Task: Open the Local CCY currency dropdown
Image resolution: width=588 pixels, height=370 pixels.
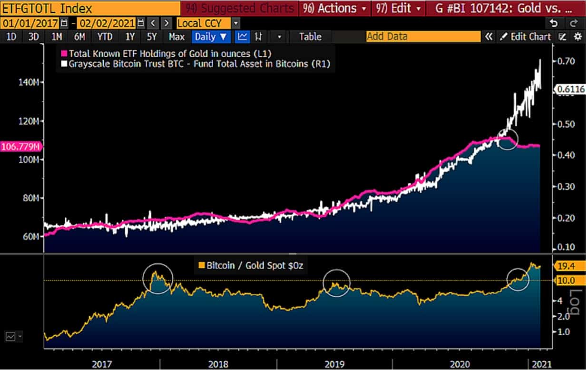Action: click(235, 23)
